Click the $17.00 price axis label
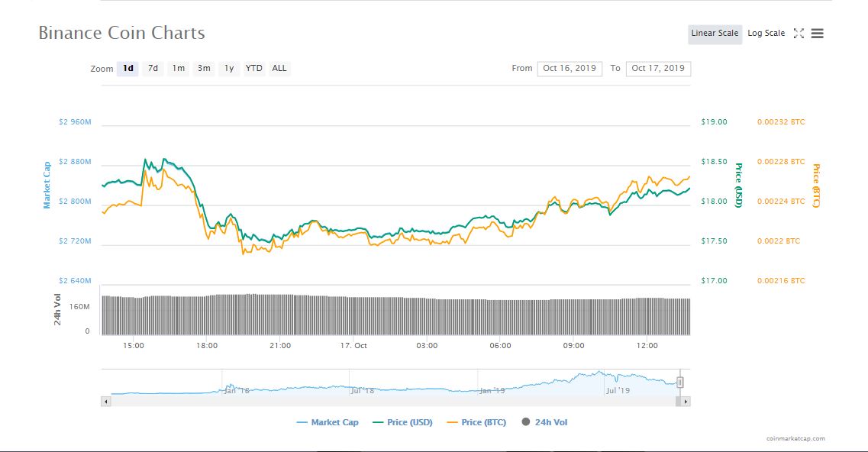Screen dimensions: 868x452 coord(714,281)
